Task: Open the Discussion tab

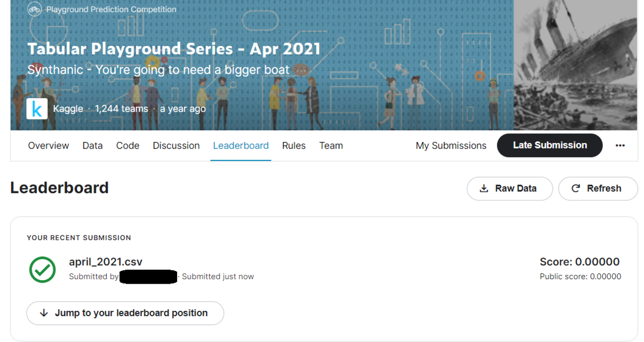Action: pos(176,146)
